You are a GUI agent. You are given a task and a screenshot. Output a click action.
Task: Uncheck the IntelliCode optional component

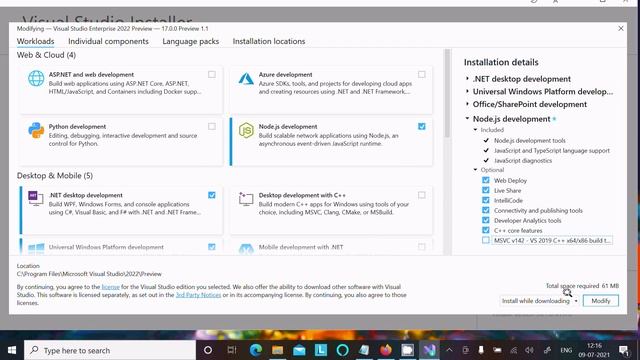486,200
